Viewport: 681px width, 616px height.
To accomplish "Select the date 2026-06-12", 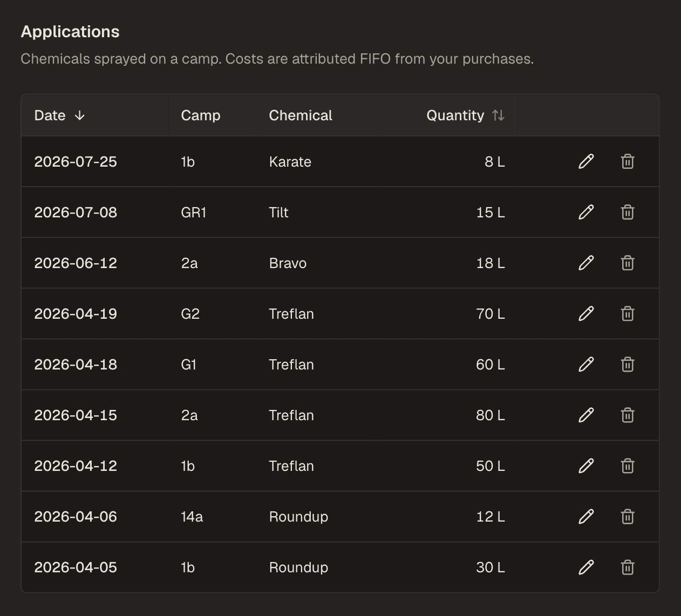I will pyautogui.click(x=76, y=263).
